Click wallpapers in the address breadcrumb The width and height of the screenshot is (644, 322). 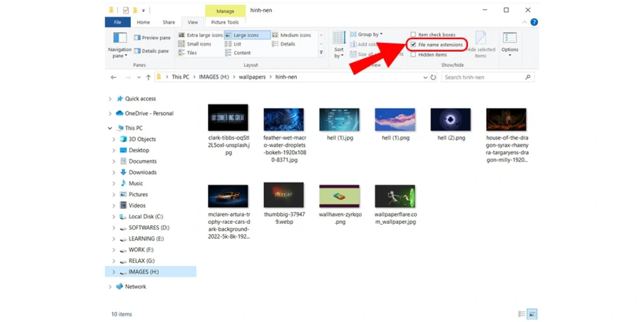[252, 77]
